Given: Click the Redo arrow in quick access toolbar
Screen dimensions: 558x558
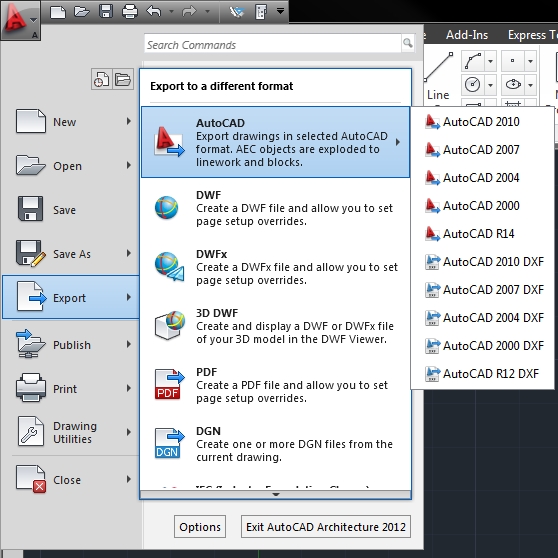Looking at the screenshot, I should pyautogui.click(x=189, y=12).
